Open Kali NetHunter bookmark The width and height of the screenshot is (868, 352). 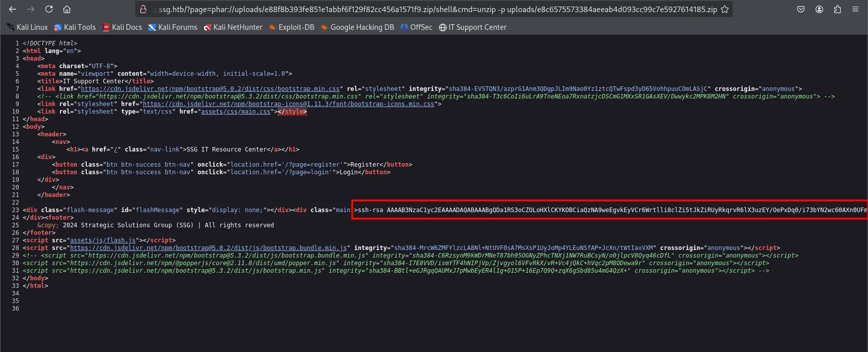(233, 27)
